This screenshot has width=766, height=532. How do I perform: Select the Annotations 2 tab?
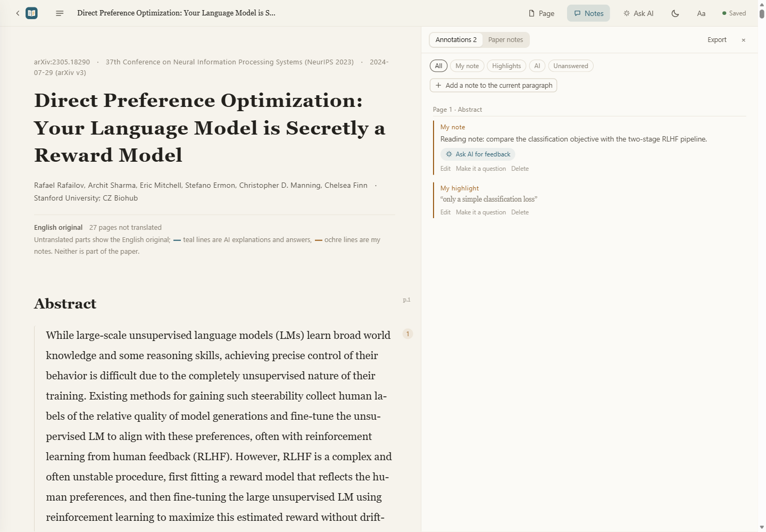click(x=456, y=40)
